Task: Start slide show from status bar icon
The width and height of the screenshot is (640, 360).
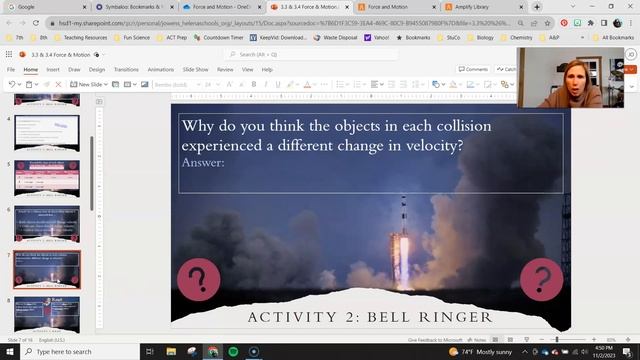Action: pyautogui.click(x=527, y=340)
